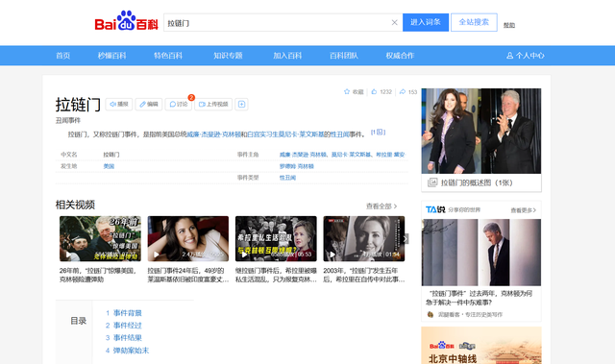Open the overview photo of 拉链门
Screen dimensions: 615x364
(x=481, y=131)
